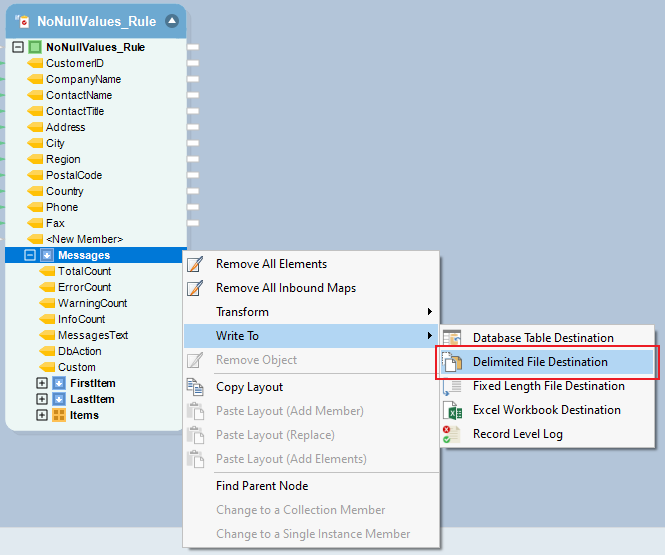Select Fixed Length File Destination
Image resolution: width=665 pixels, height=555 pixels.
[548, 386]
